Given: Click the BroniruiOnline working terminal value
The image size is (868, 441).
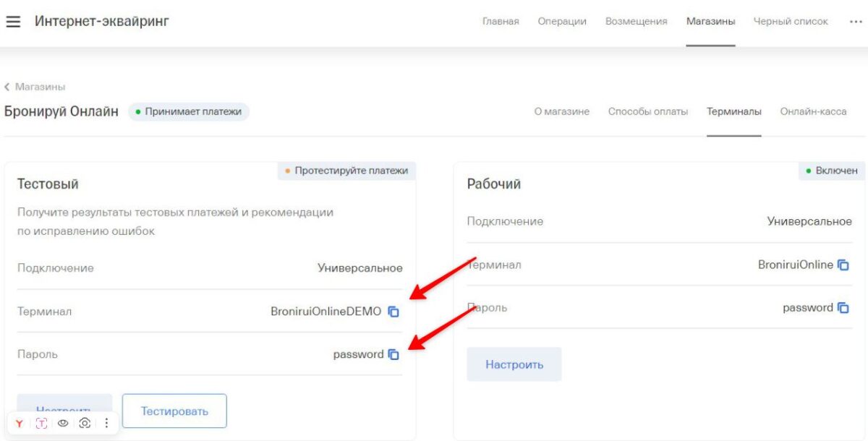Looking at the screenshot, I should click(796, 265).
